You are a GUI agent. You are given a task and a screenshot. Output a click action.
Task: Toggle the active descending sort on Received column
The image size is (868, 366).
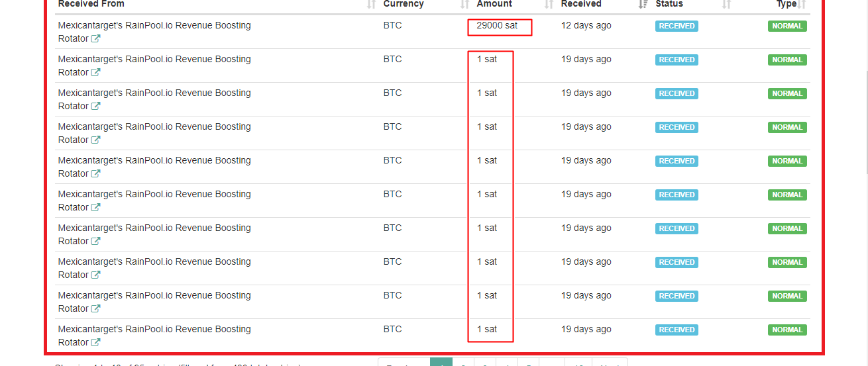point(643,4)
